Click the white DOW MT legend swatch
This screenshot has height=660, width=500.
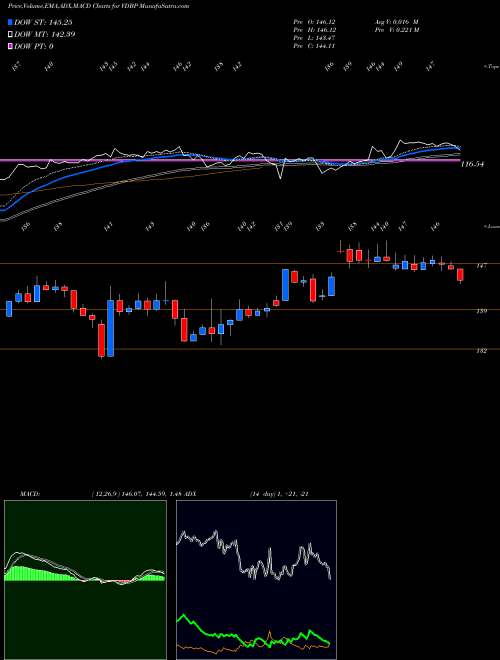coord(10,34)
